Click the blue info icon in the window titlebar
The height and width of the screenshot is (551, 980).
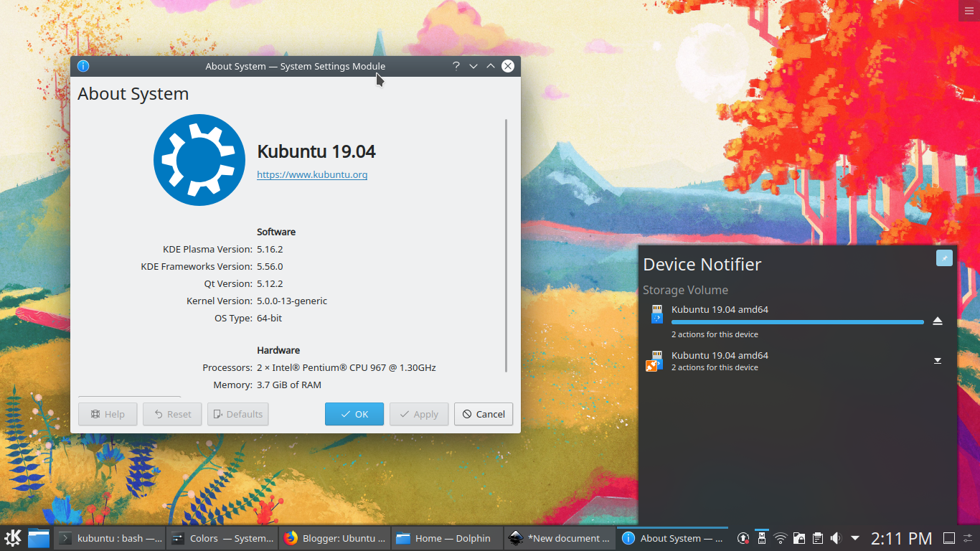83,66
